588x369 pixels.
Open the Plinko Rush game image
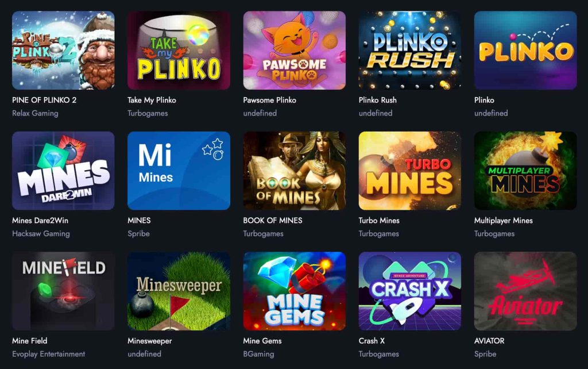[x=410, y=51]
